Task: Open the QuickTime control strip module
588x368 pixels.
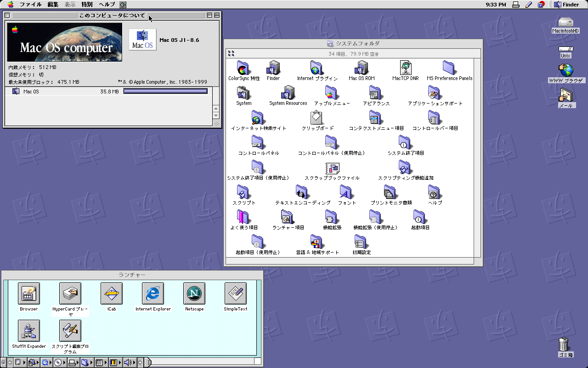Action: (x=47, y=362)
